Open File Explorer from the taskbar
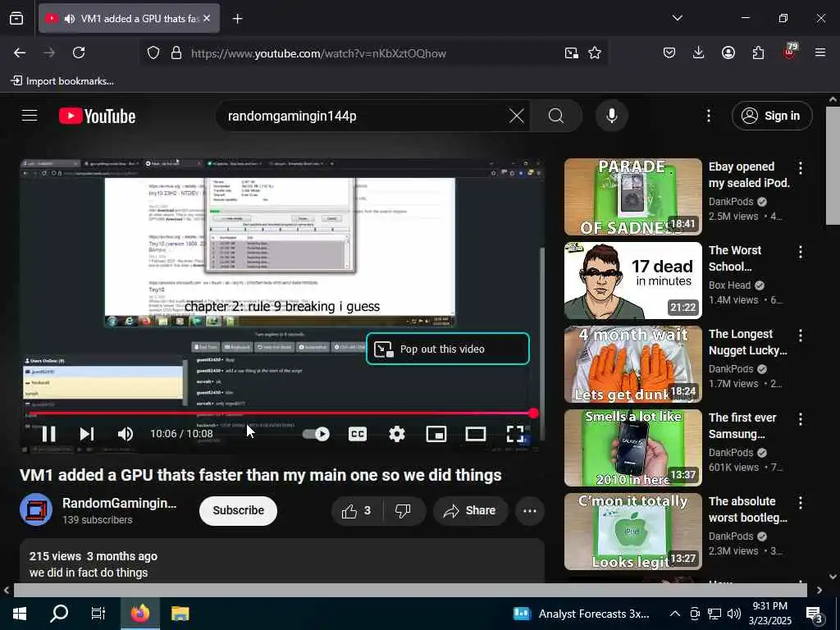Viewport: 840px width, 630px height. 180,614
